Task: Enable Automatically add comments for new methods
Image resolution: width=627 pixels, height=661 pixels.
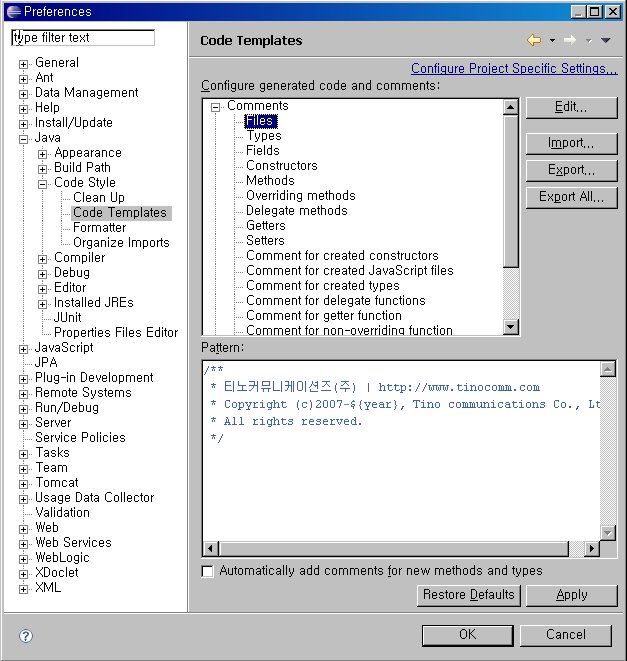Action: pyautogui.click(x=207, y=571)
